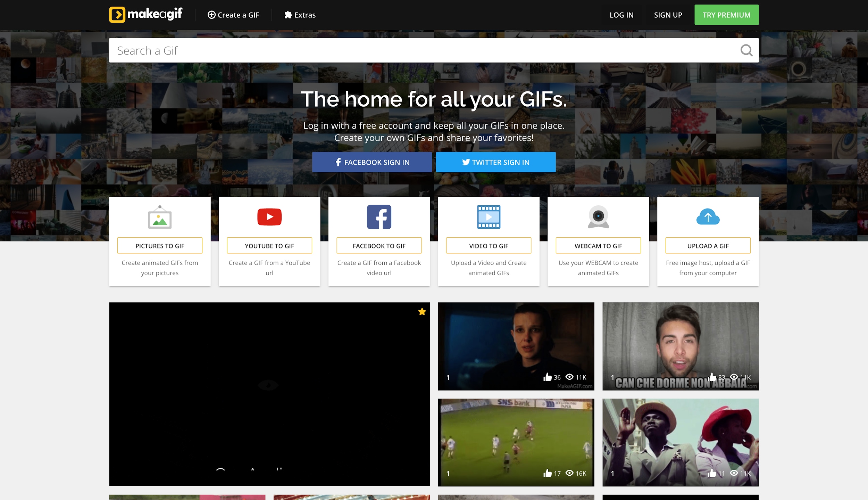The image size is (868, 500).
Task: Click the cloud upload icon
Action: (x=708, y=216)
